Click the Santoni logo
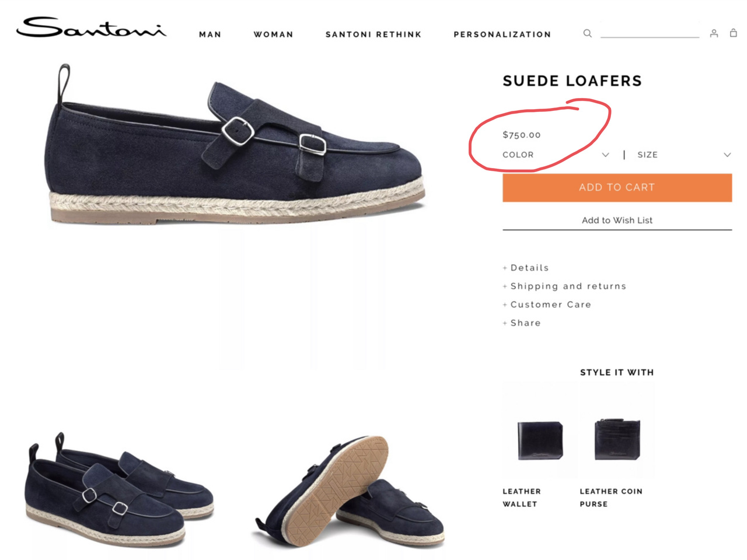This screenshot has height=560, width=747. [91, 27]
